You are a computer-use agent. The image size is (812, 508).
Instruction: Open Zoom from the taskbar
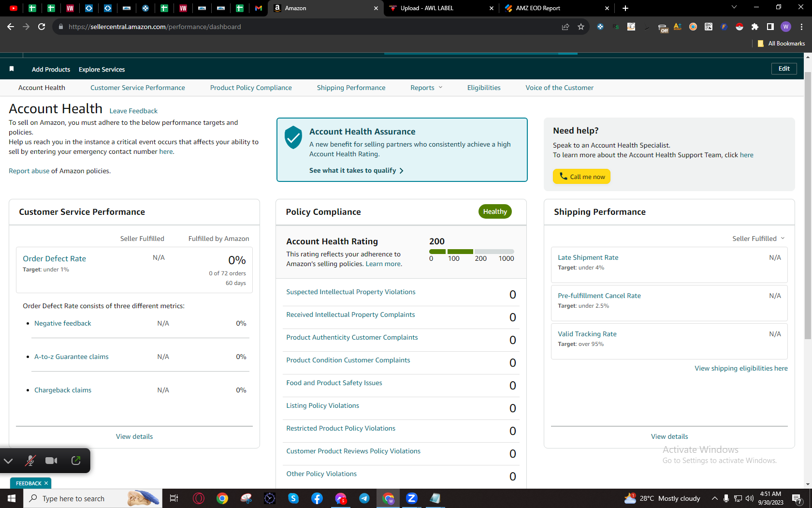pos(412,498)
